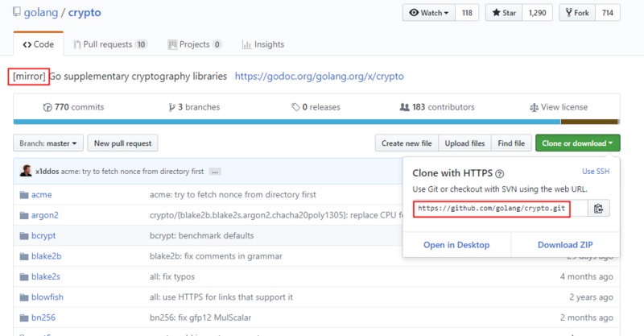Open the blake2b folder

point(47,256)
